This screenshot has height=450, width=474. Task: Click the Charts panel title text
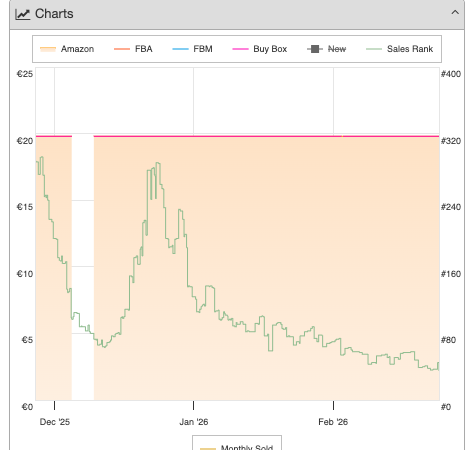[x=54, y=14]
